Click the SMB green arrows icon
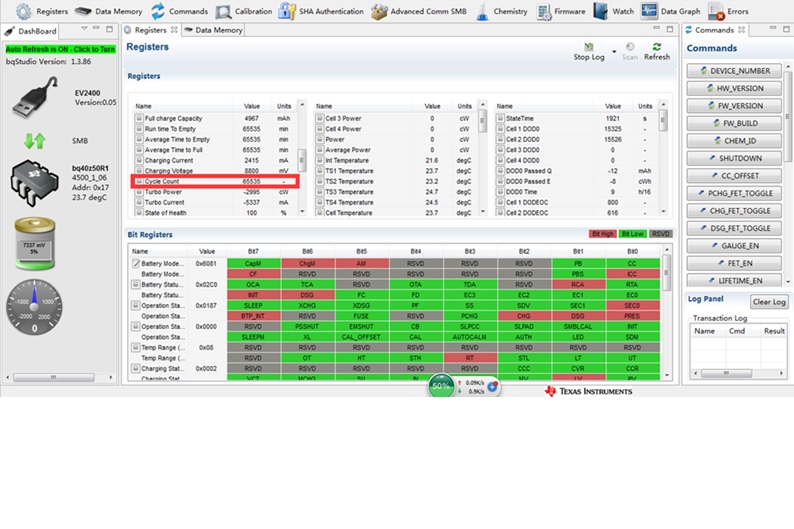 click(35, 141)
